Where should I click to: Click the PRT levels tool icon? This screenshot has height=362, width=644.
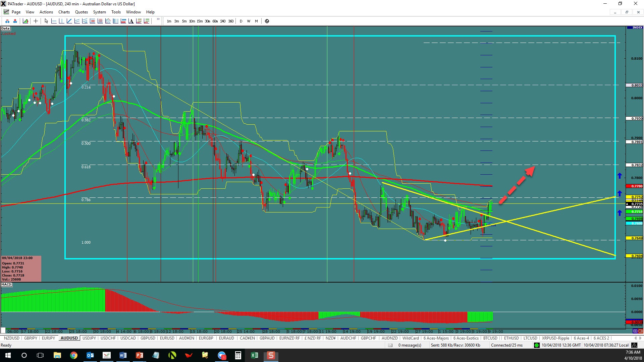139,21
